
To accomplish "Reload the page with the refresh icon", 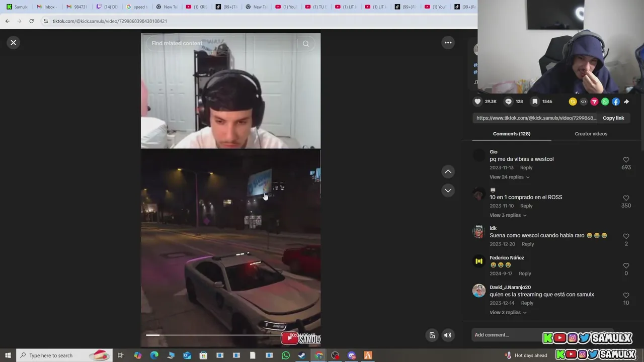I will [x=31, y=21].
